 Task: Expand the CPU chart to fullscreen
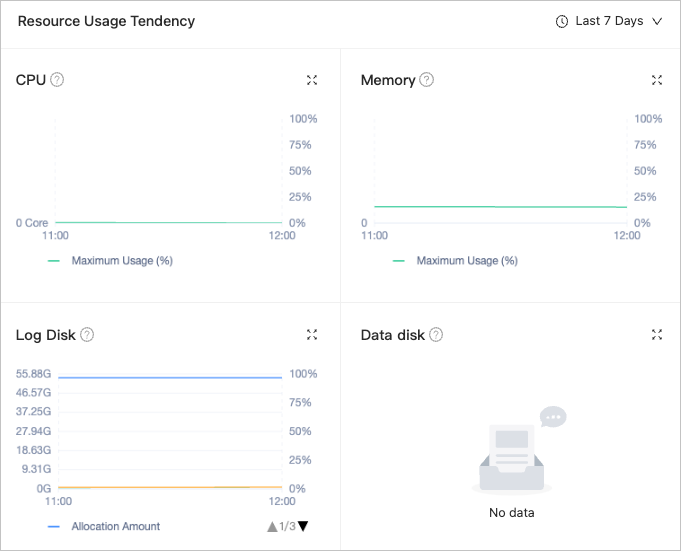(x=312, y=80)
